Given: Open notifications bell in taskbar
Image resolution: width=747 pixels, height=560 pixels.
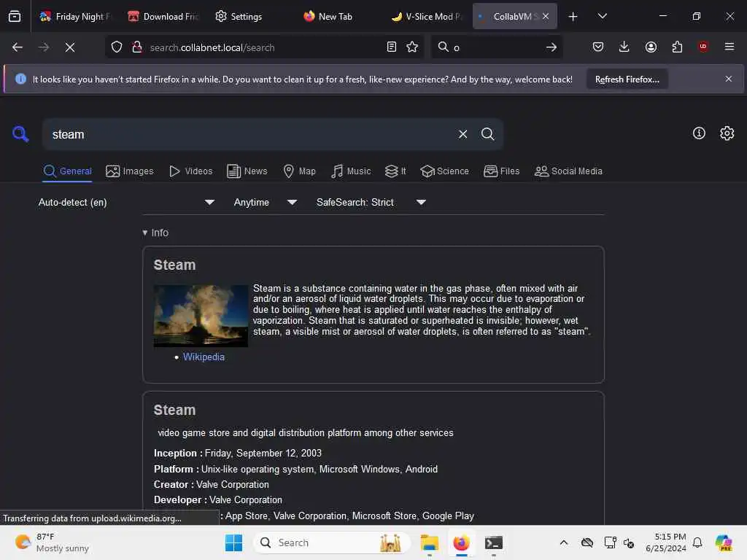Looking at the screenshot, I should tap(697, 542).
